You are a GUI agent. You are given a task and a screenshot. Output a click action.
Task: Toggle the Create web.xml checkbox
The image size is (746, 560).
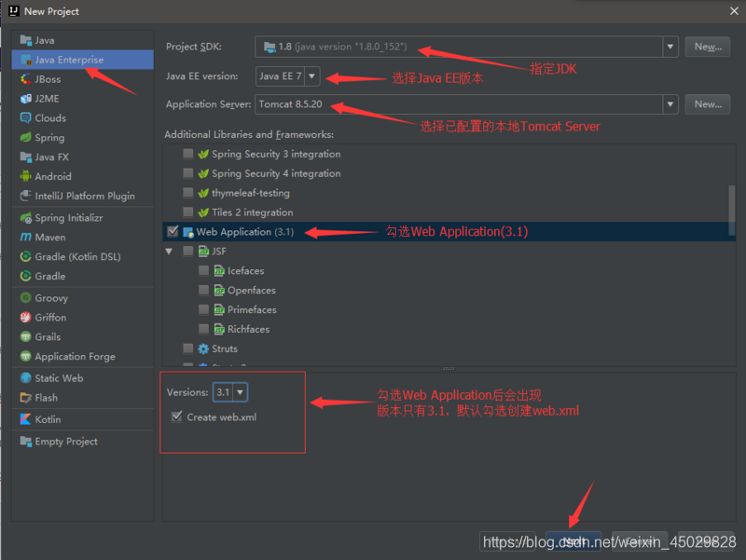pos(177,417)
